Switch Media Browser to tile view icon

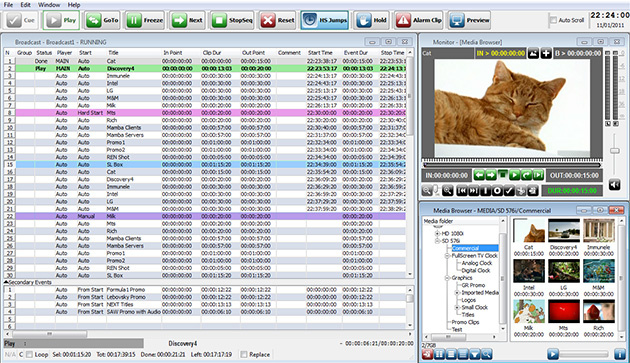click(451, 354)
